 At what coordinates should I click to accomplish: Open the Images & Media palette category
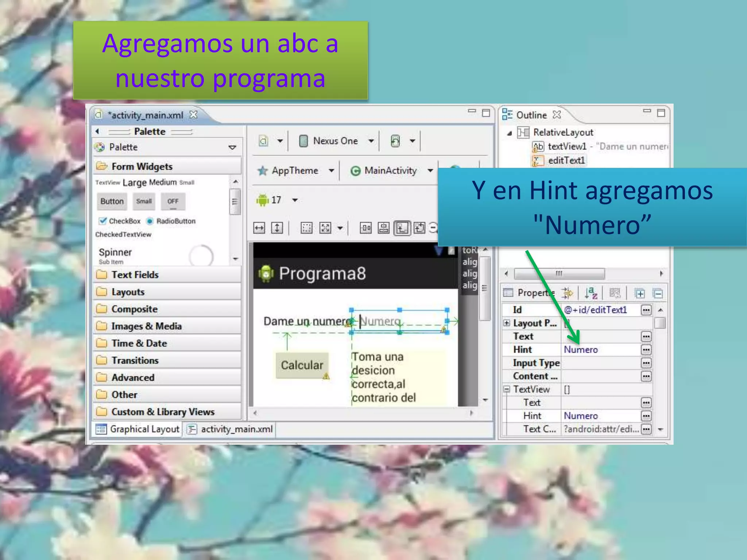[167, 326]
